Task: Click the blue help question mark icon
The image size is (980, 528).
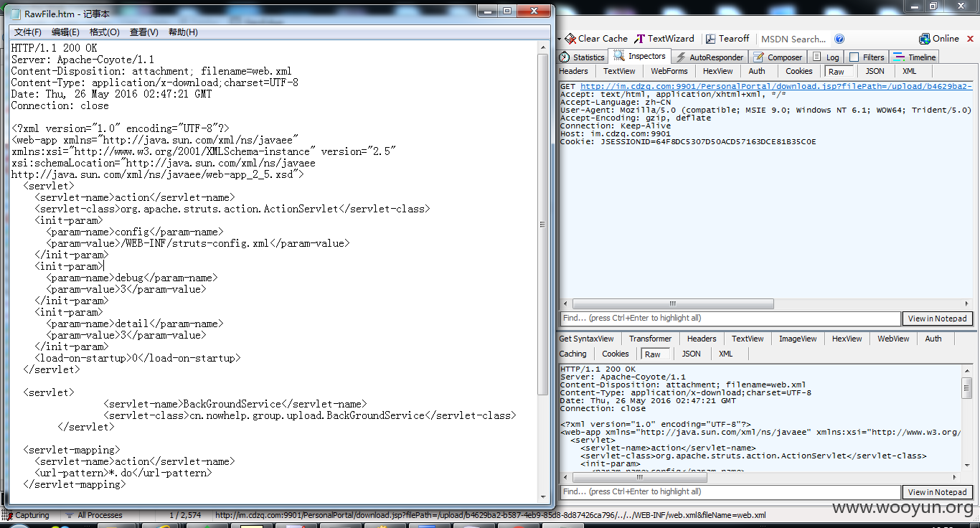Action: [839, 39]
